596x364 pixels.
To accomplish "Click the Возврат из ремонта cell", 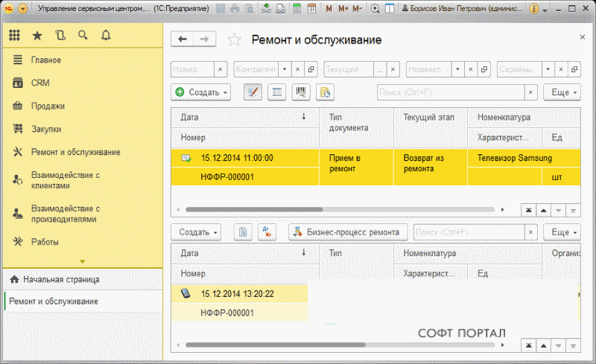I will (431, 167).
